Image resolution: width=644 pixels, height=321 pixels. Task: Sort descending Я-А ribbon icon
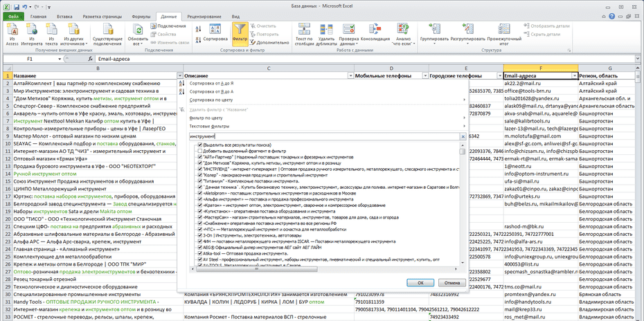pos(198,39)
